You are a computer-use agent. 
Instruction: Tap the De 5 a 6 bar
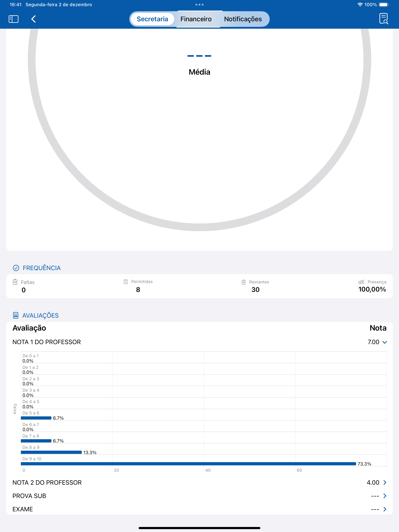tap(36, 418)
